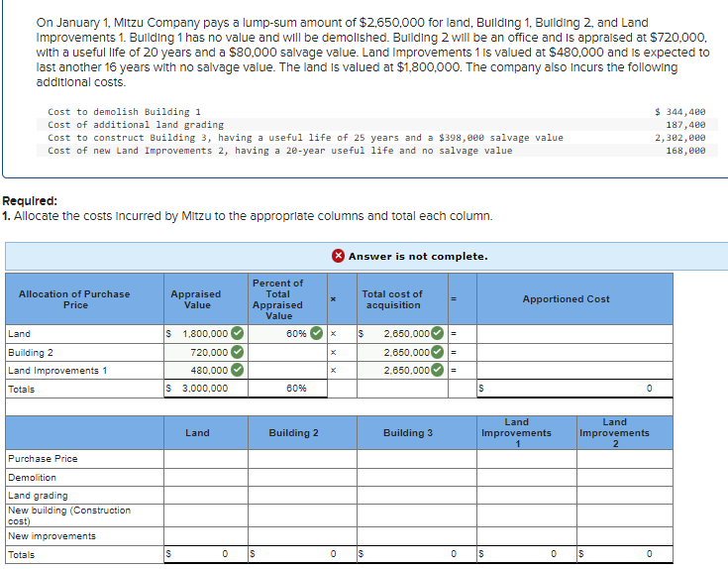Select Land Improvements 1 Percent of Total Appraised Value field
The height and width of the screenshot is (569, 728).
point(287,370)
